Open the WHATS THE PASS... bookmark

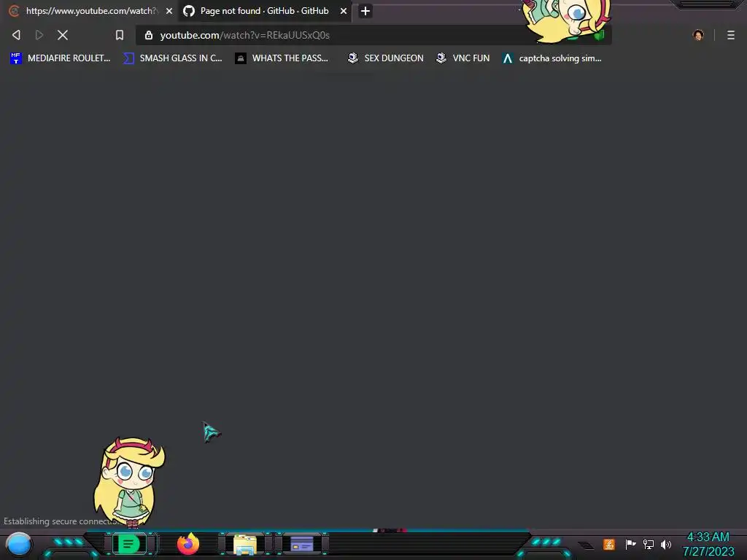pos(282,58)
